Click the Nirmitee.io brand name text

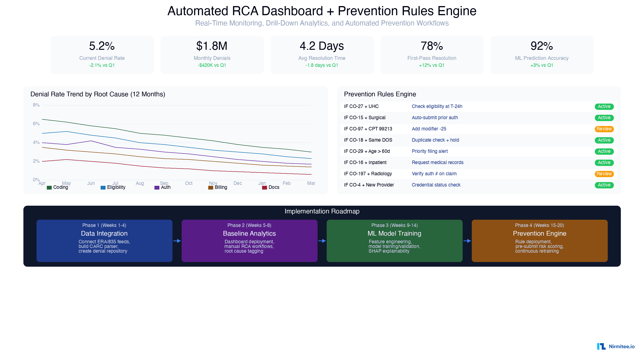tap(622, 347)
